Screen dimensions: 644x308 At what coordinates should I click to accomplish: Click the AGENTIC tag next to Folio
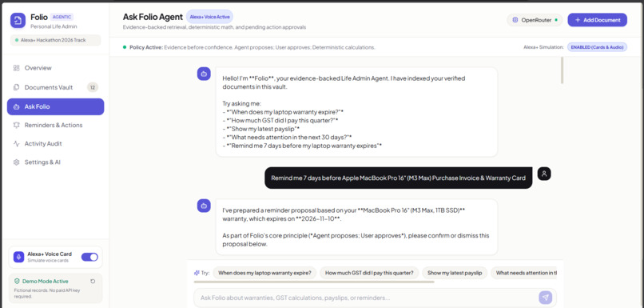point(62,18)
